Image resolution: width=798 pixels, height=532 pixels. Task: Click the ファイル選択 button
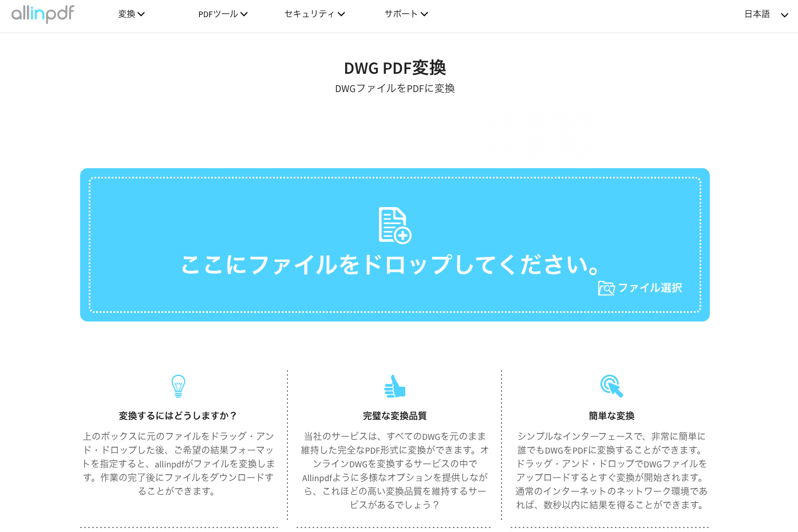[640, 288]
